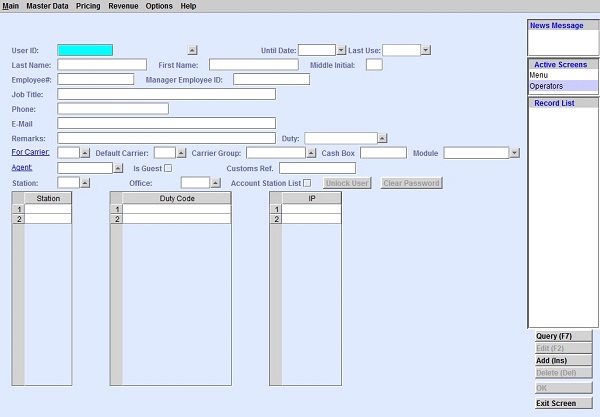
Task: Select Operators in Active Screens list
Action: coord(563,86)
